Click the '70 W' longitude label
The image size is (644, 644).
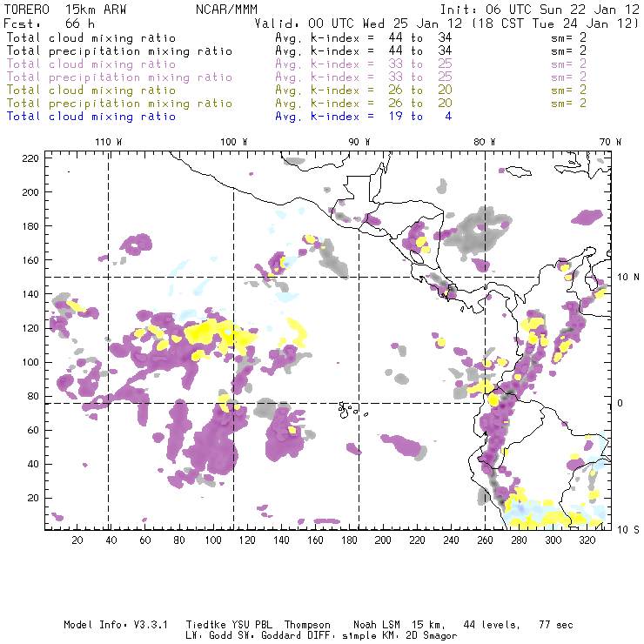(610, 142)
